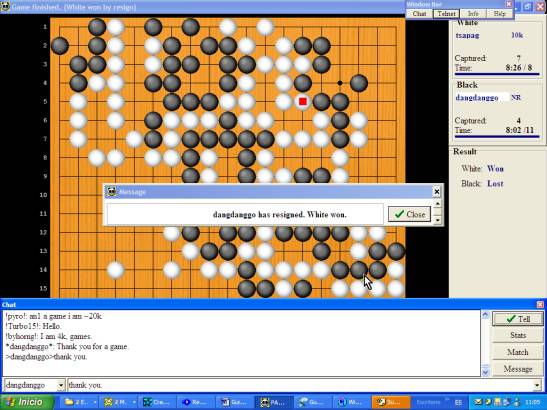Select the Telnet tab
The image size is (547, 410).
pos(446,14)
